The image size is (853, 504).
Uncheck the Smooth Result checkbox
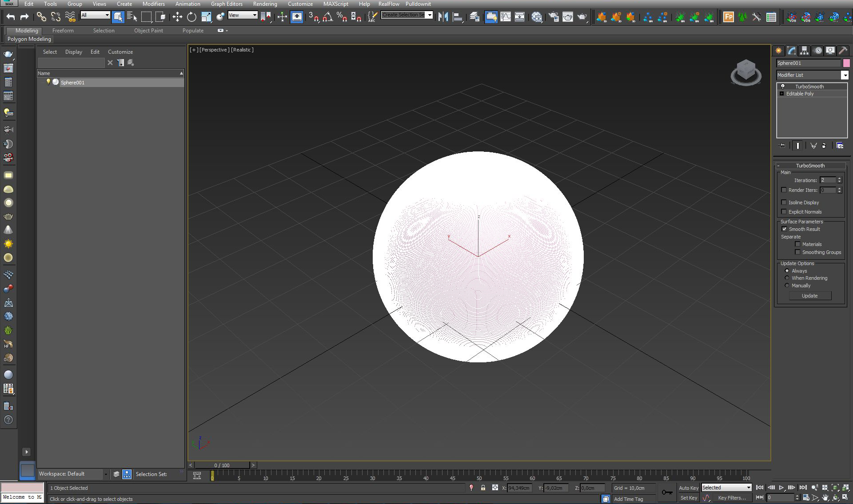(784, 229)
